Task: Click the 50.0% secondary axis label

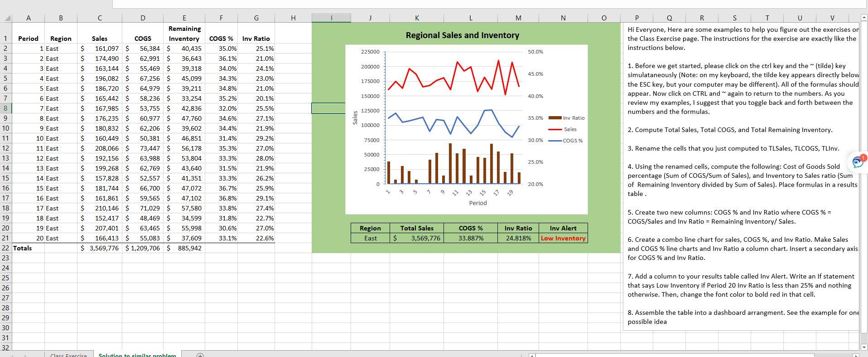Action: 535,52
